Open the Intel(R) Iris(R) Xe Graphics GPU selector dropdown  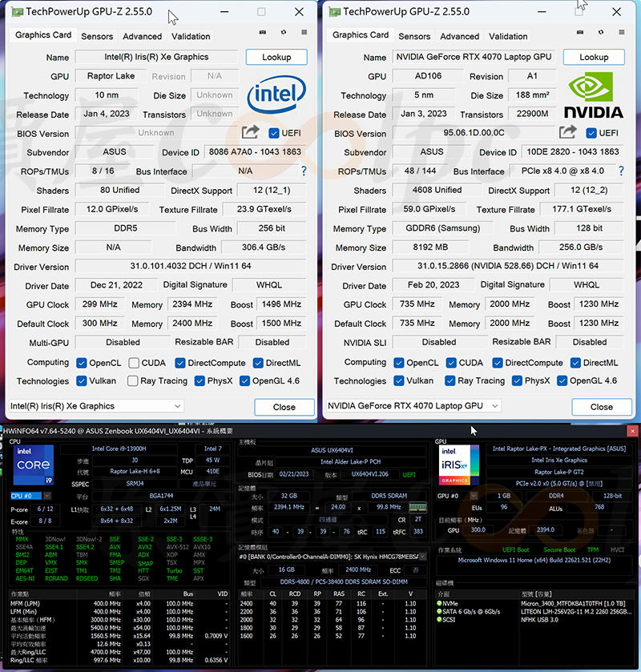tap(96, 406)
